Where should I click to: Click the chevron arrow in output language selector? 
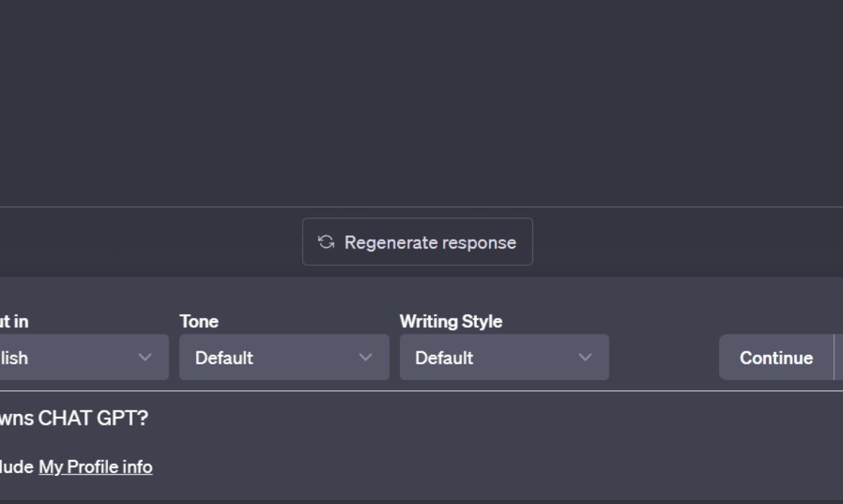(x=145, y=357)
